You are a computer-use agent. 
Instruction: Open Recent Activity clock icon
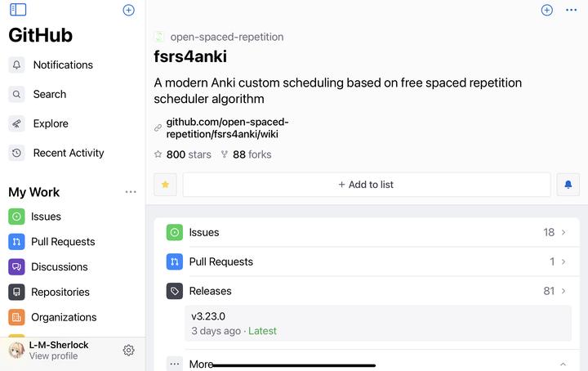[x=16, y=153]
